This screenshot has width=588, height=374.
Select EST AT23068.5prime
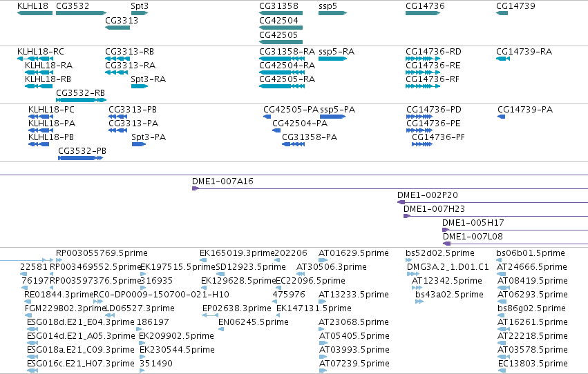(x=321, y=329)
